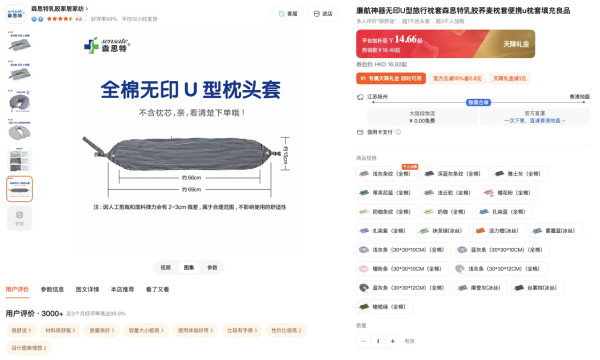
Task: Choose 蒂芙尼蓝（全棉） option
Action: coord(387,192)
